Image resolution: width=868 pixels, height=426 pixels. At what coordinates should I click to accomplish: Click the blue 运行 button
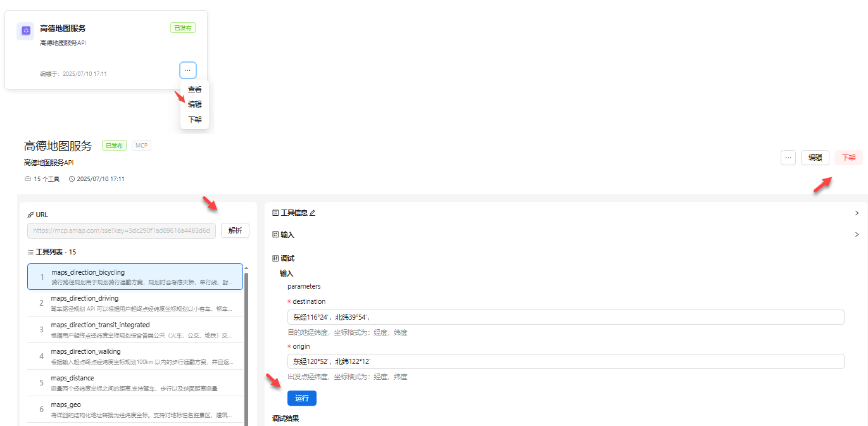click(302, 398)
